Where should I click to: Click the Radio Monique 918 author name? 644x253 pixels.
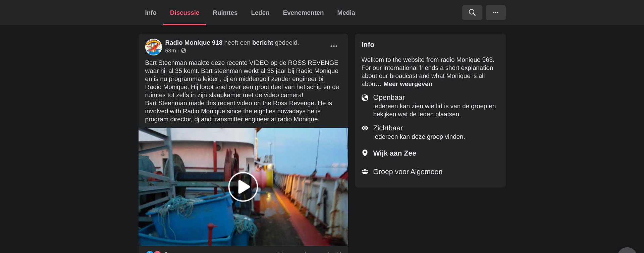coord(194,43)
